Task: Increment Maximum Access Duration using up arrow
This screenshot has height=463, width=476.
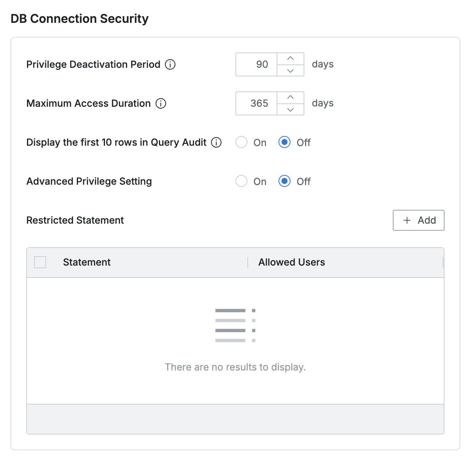Action: point(290,97)
